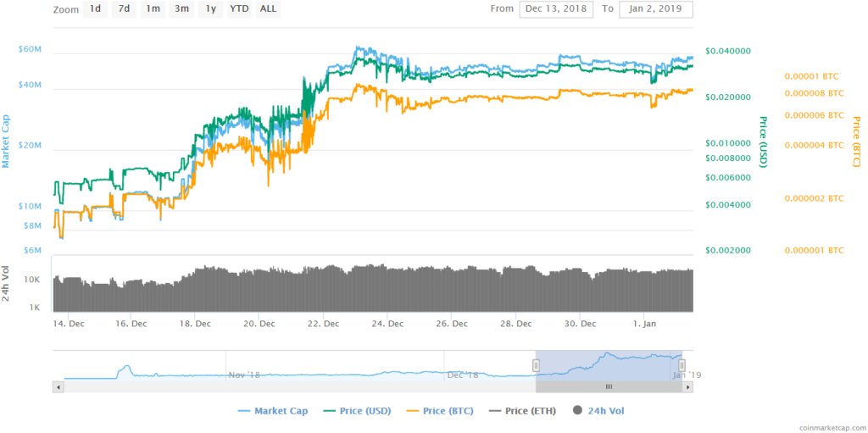Click the 18. Dec date label
This screenshot has height=433, width=868.
[195, 324]
